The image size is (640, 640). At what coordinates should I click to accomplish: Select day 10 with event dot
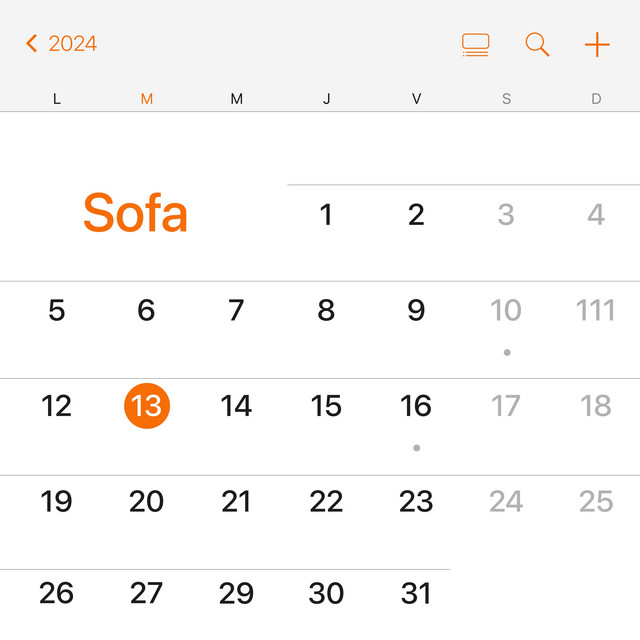[506, 311]
